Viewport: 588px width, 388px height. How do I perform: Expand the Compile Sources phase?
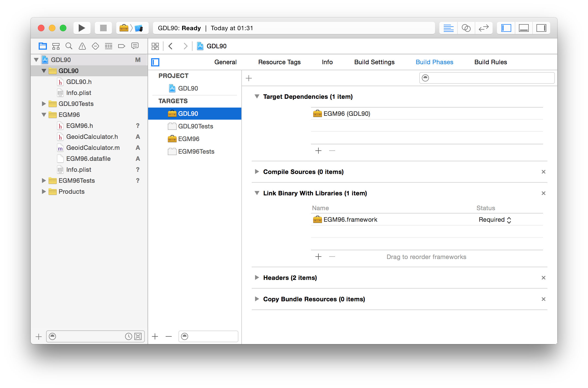coord(257,172)
